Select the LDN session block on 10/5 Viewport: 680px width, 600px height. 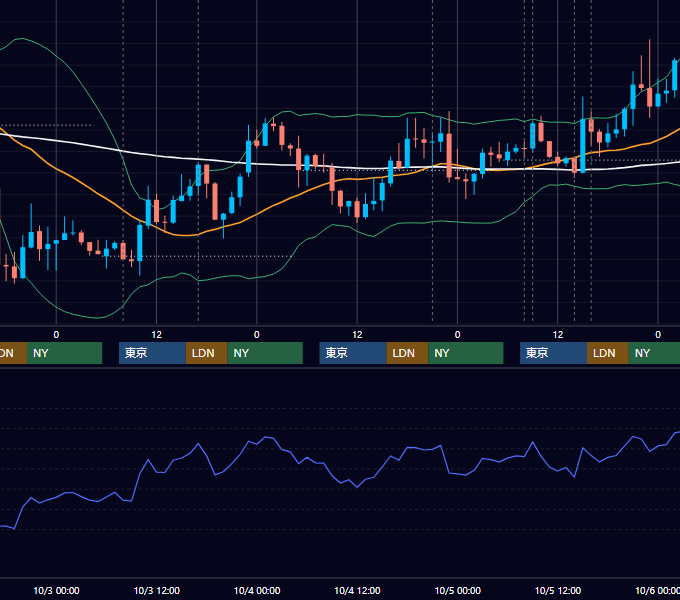pos(608,353)
